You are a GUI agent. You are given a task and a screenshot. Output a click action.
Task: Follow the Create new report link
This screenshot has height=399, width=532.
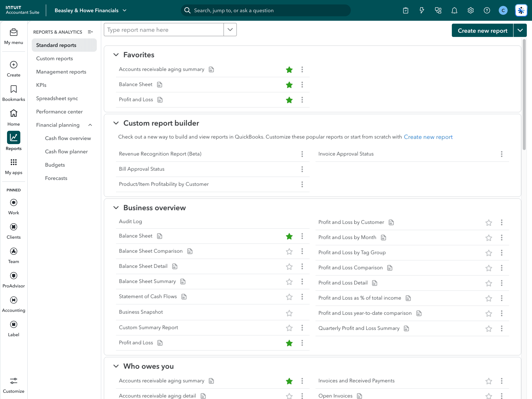click(428, 137)
